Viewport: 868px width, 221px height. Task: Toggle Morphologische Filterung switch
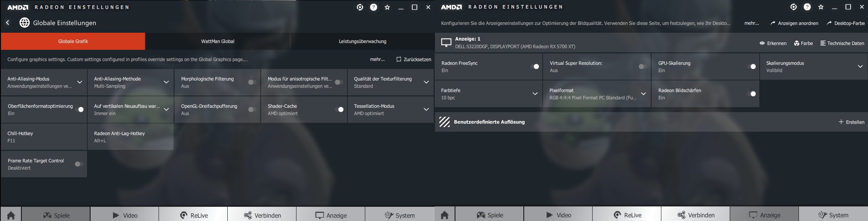(x=252, y=82)
